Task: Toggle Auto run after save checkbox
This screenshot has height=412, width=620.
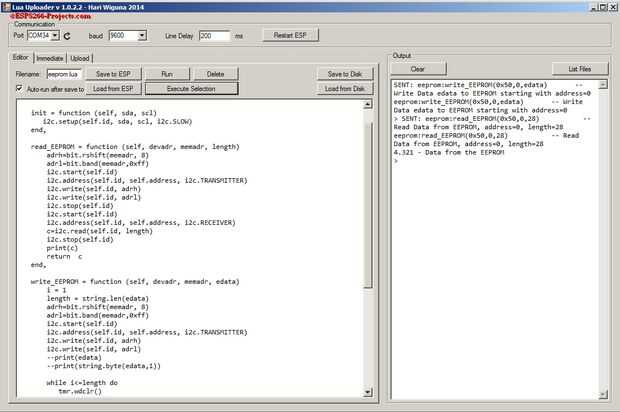Action: click(19, 88)
